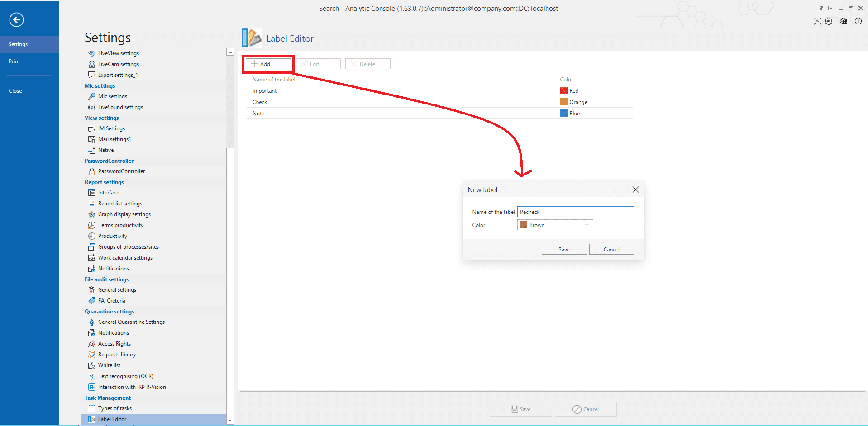Click the clock icon beside Terms productivity
Image resolution: width=868 pixels, height=426 pixels.
92,225
